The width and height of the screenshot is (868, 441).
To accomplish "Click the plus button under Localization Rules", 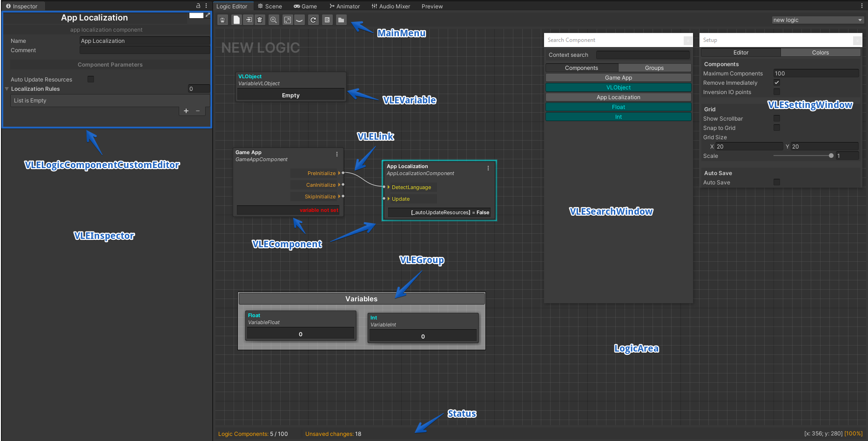I will coord(186,111).
